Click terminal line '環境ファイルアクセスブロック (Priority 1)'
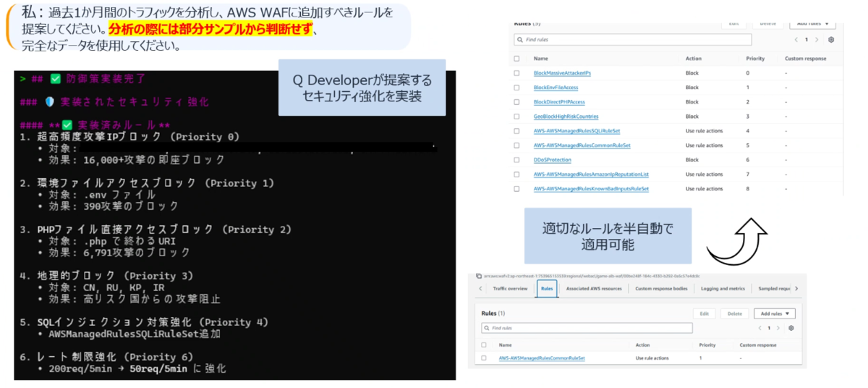Viewport: 868px width, 388px height. [156, 183]
